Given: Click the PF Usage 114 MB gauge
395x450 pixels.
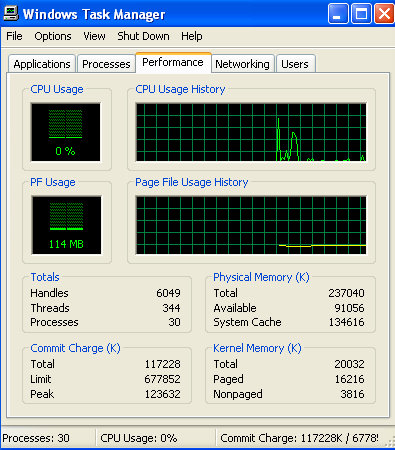Looking at the screenshot, I should tap(66, 225).
